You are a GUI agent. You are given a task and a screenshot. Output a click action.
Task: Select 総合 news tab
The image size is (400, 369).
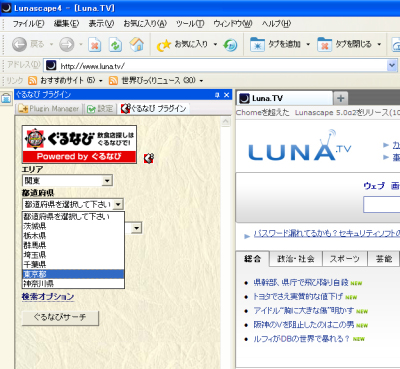252,259
